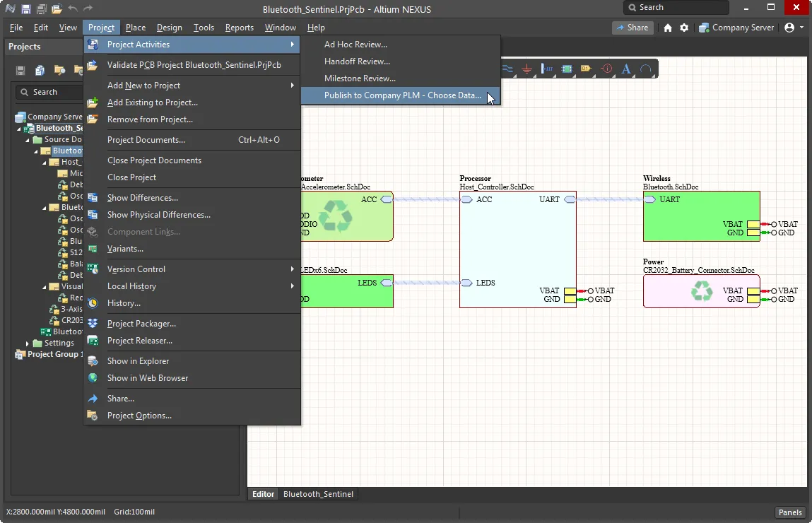
Task: Select the place part with pins tool
Action: (x=547, y=69)
